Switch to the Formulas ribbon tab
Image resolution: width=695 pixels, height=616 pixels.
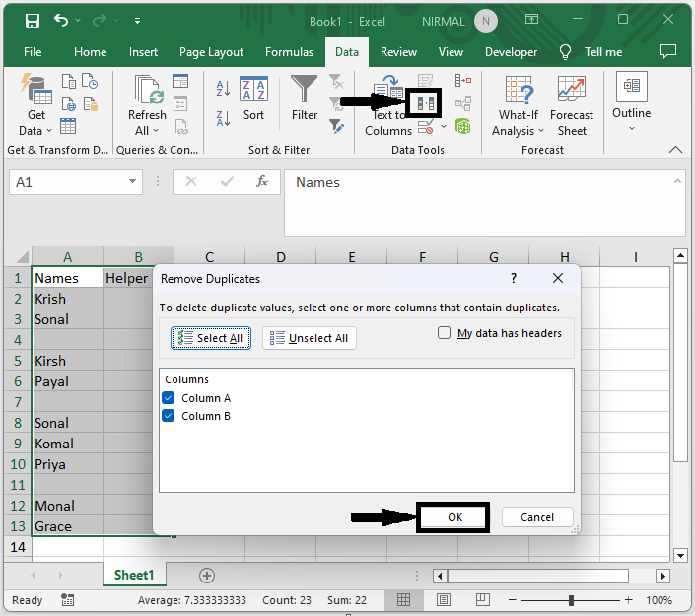(289, 52)
